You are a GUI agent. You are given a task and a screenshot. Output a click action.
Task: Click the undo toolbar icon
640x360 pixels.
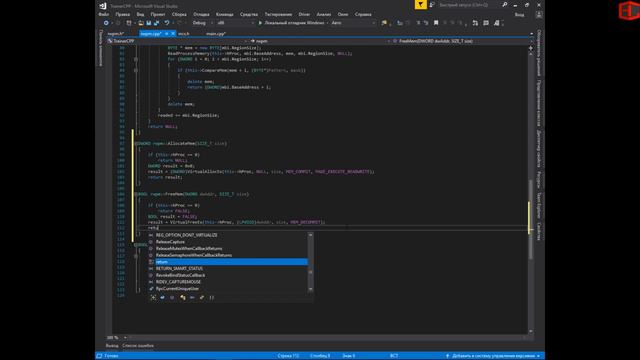tap(167, 23)
